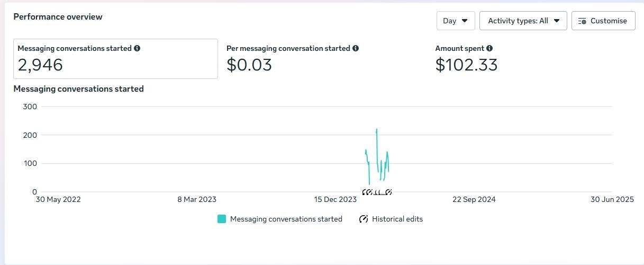644x265 pixels.
Task: Click the 2,946 conversations total value
Action: 40,65
